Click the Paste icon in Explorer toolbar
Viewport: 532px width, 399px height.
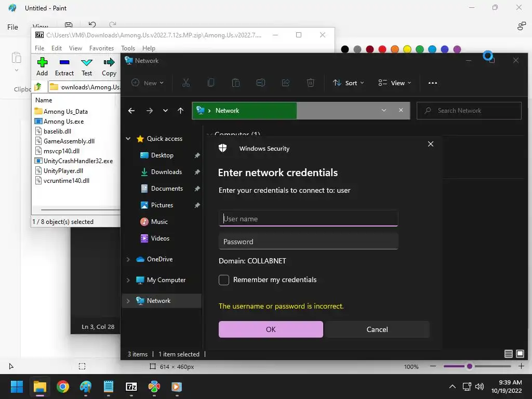pos(236,83)
